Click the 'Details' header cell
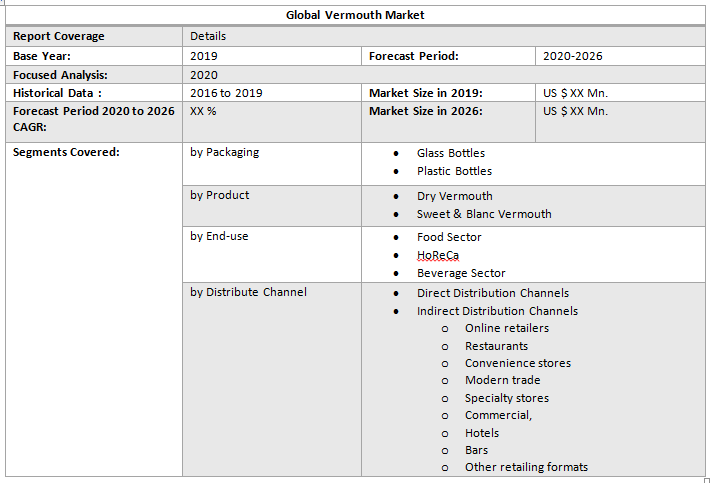The width and height of the screenshot is (710, 483). click(x=208, y=36)
